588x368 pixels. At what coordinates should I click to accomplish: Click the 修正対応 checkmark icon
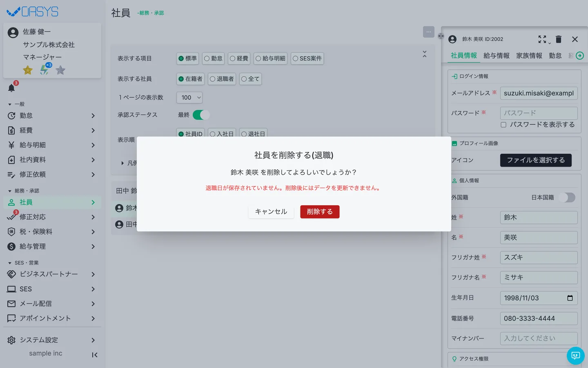click(x=11, y=217)
